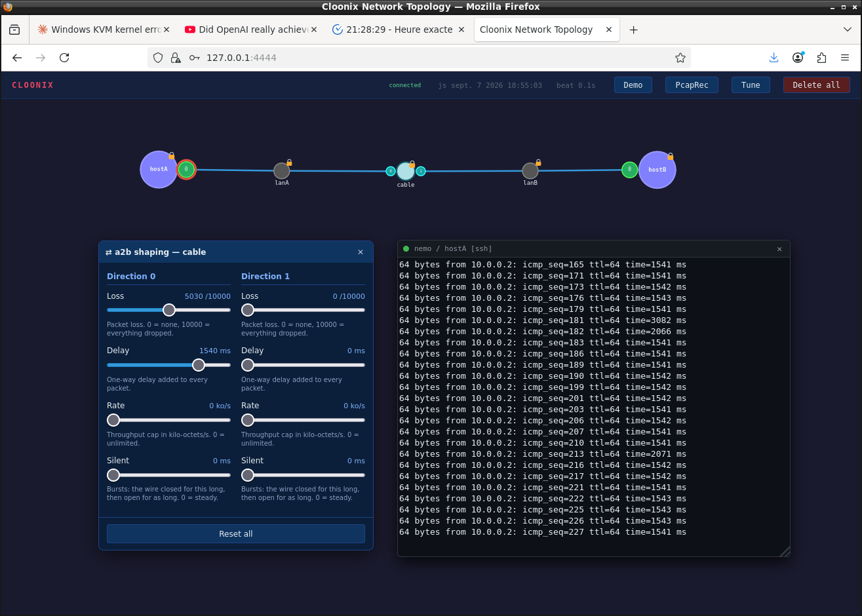
Task: Click Direction 0 Delay slider handle
Action: click(199, 365)
